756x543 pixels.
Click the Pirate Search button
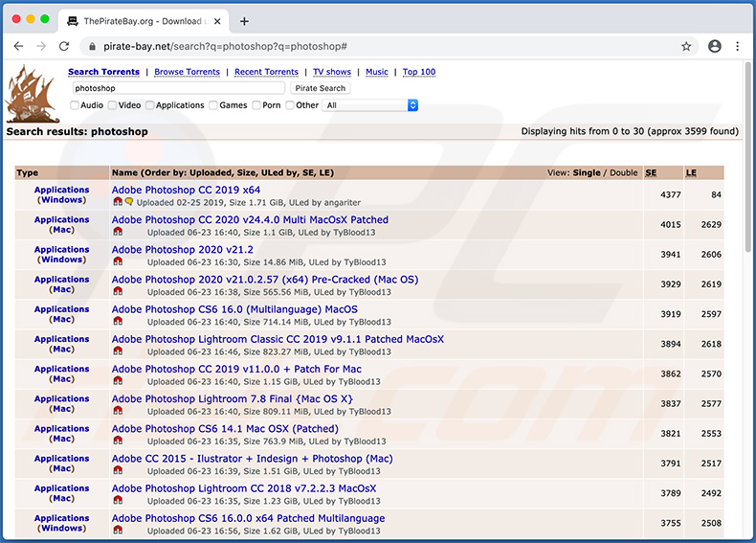(321, 88)
